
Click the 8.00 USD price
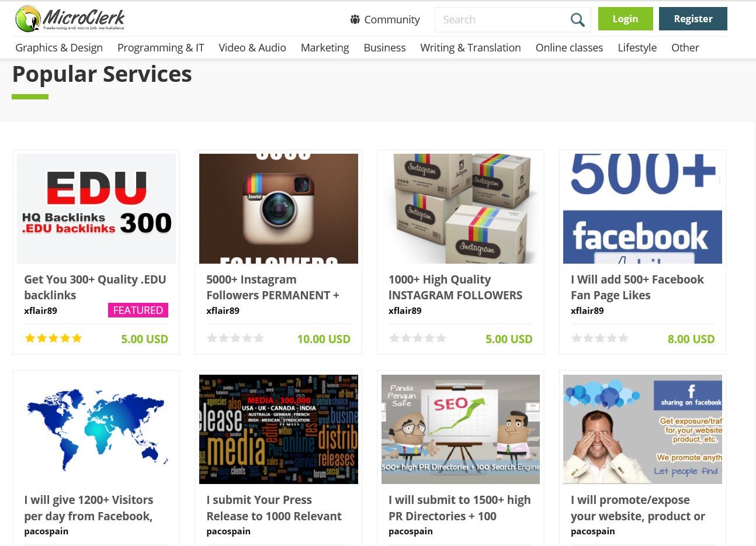point(691,339)
